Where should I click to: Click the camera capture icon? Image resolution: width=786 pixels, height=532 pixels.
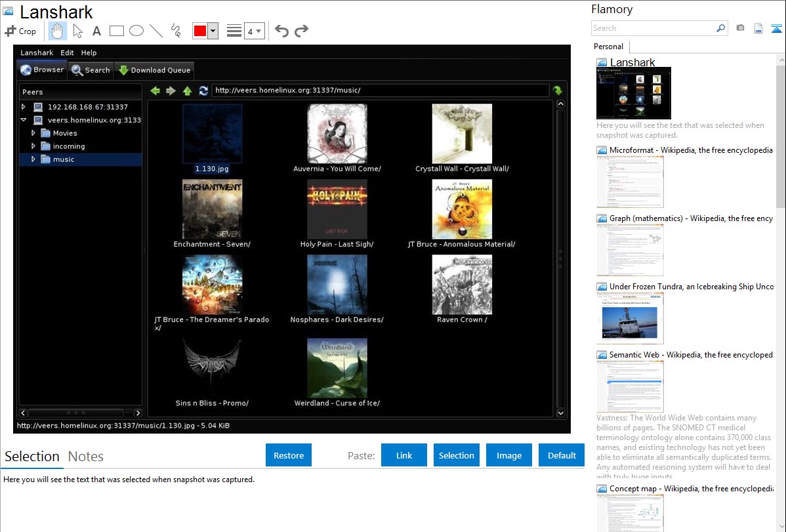point(740,28)
